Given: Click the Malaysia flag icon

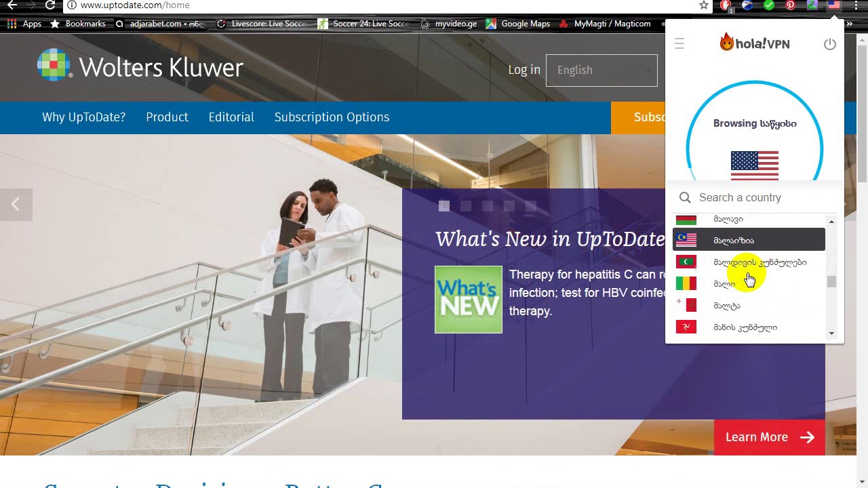Looking at the screenshot, I should [x=686, y=240].
